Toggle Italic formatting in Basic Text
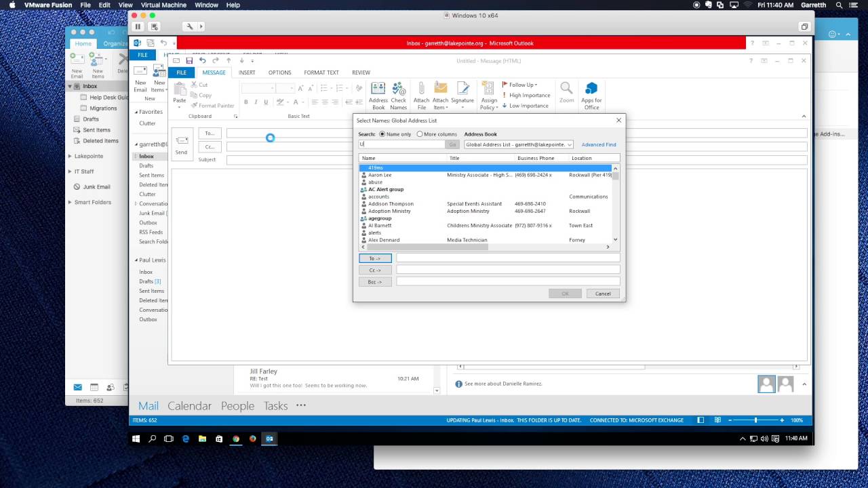The height and width of the screenshot is (488, 868). pos(256,102)
